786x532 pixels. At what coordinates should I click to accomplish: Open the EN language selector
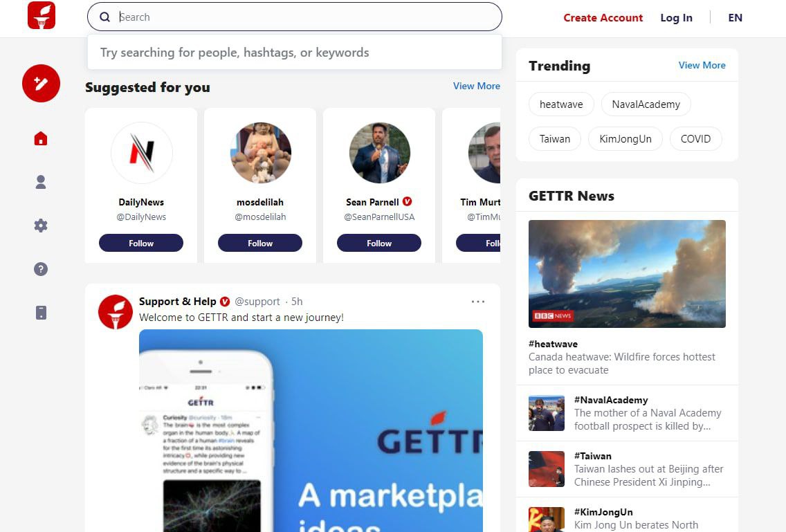(x=735, y=17)
